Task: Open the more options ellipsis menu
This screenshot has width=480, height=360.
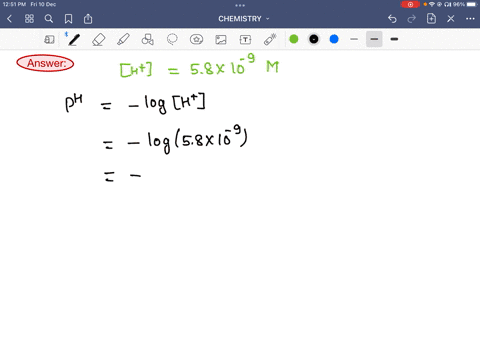Action: pos(470,19)
